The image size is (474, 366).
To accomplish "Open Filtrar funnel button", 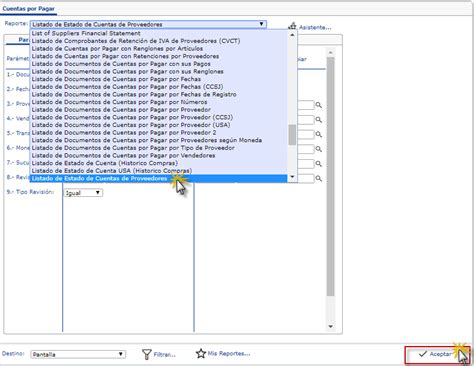I will coord(158,354).
